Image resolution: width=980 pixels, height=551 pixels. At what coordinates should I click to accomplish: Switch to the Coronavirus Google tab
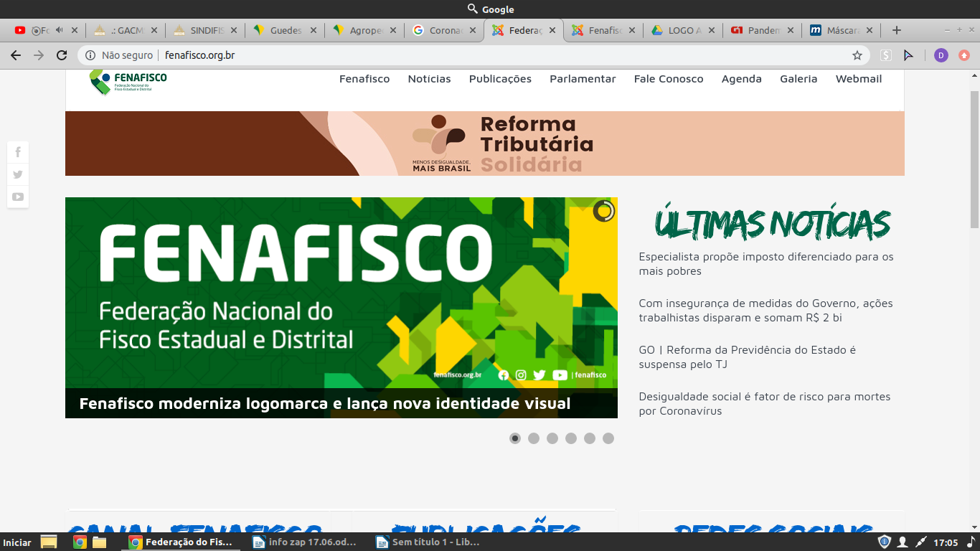click(444, 30)
